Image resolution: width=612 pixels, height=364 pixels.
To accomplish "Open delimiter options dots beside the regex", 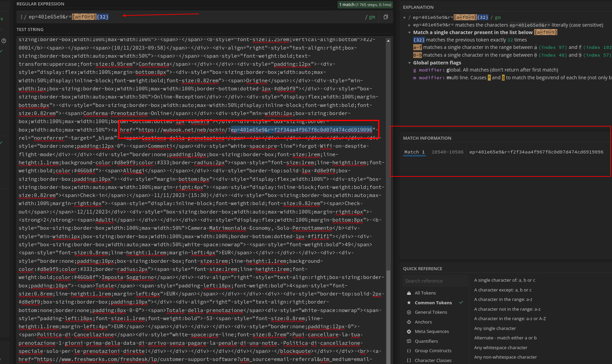I will coord(22,17).
